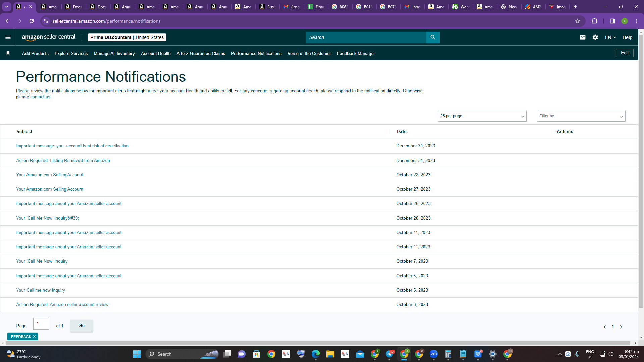Show hidden icons in system tray
This screenshot has height=362, width=644.
click(559, 354)
